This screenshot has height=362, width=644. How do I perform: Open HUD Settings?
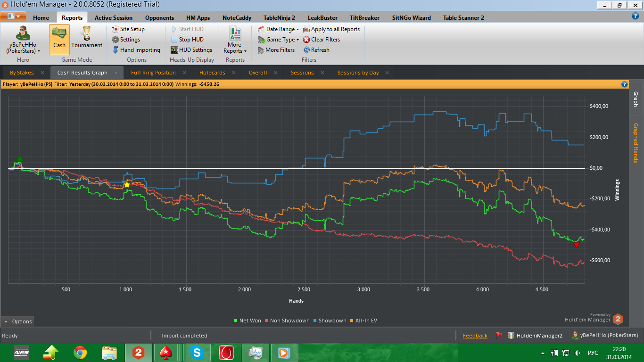pos(191,50)
